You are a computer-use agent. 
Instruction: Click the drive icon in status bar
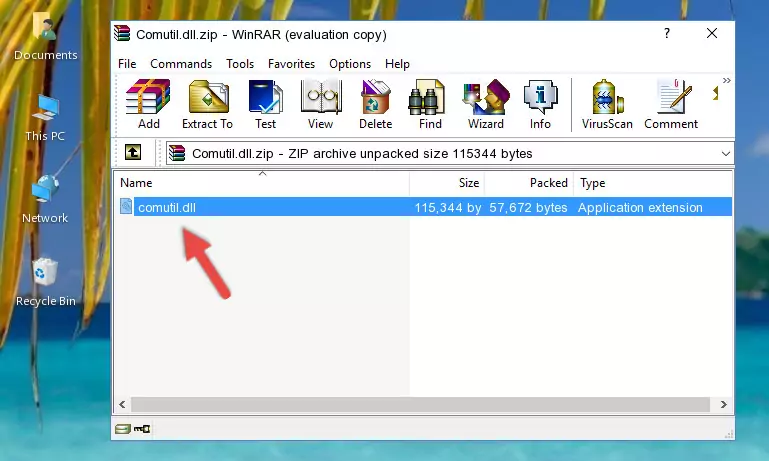pos(123,429)
